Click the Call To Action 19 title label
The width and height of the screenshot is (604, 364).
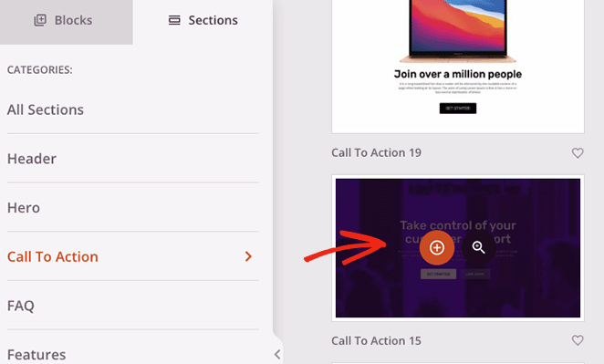coord(376,153)
